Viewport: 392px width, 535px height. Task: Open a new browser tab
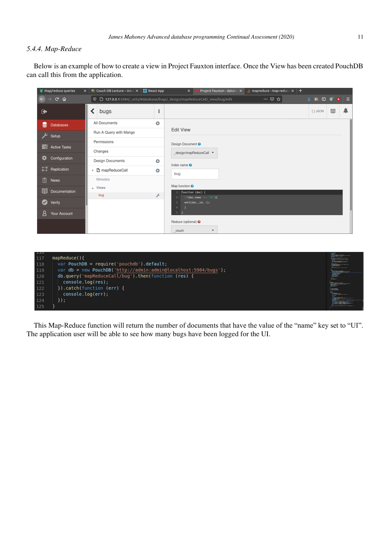300,91
